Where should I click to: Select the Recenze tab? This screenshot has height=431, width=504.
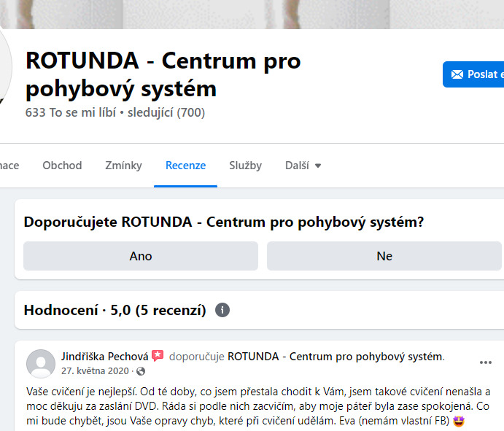pyautogui.click(x=185, y=166)
